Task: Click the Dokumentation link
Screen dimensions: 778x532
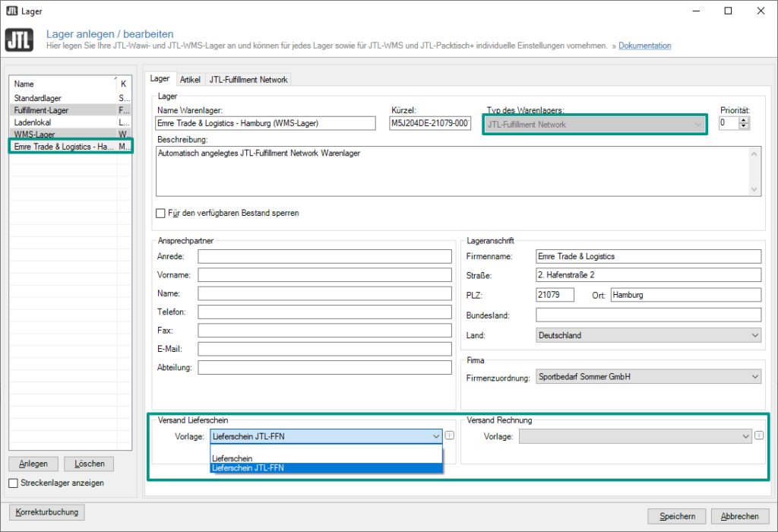Action: coord(644,46)
